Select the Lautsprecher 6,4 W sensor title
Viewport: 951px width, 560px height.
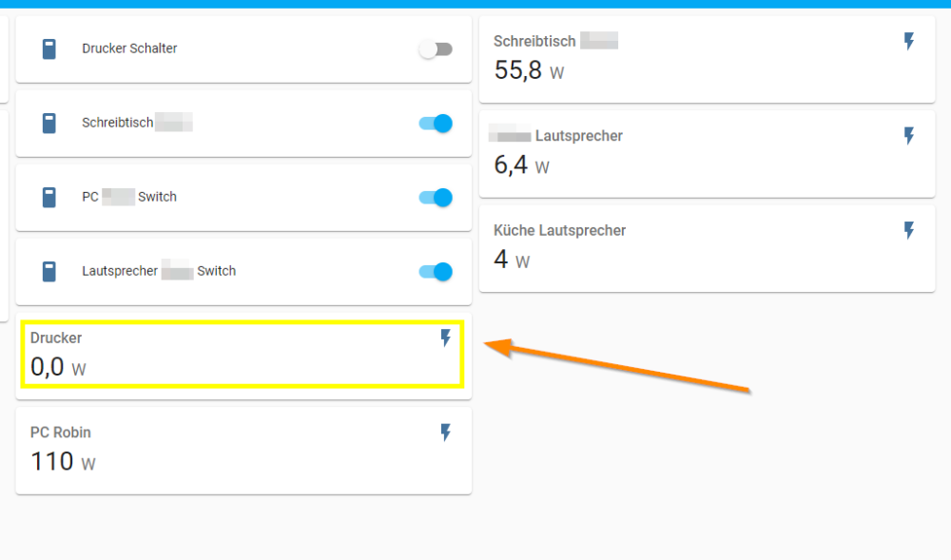tap(555, 136)
